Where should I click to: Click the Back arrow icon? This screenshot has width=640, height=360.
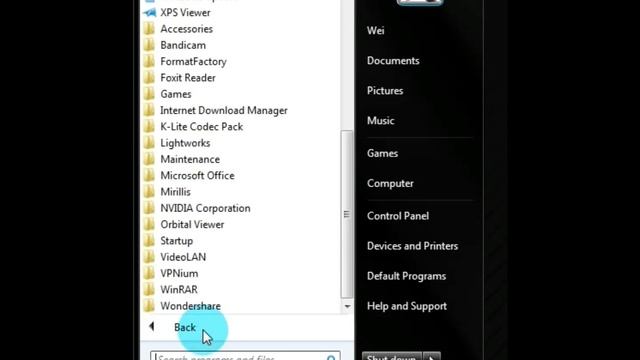152,327
